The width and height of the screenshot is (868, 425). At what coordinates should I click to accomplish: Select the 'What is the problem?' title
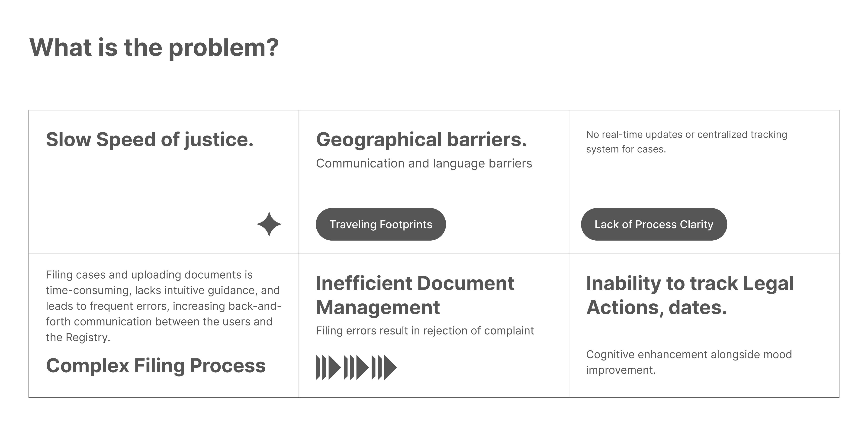click(154, 48)
